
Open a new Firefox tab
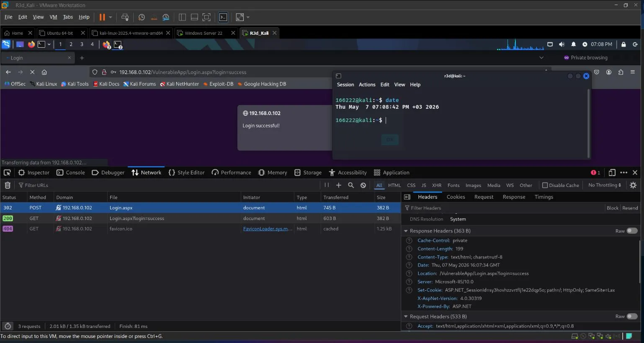click(82, 58)
